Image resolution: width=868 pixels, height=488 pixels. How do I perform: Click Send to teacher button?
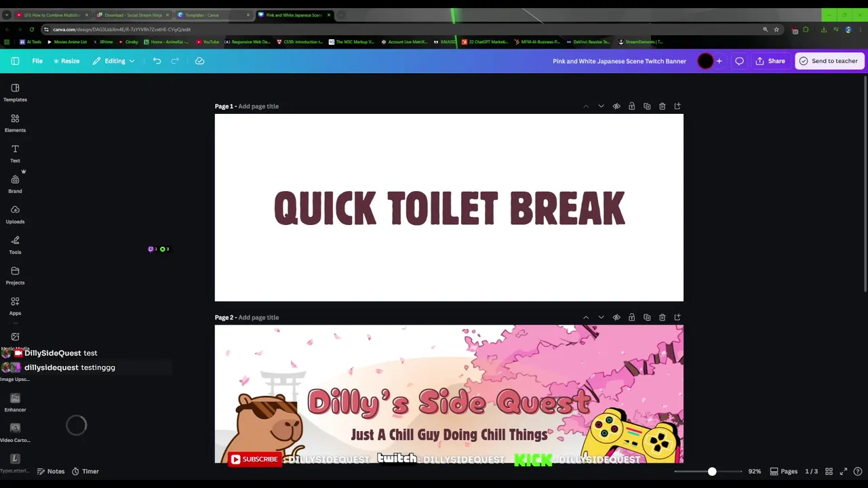(829, 61)
